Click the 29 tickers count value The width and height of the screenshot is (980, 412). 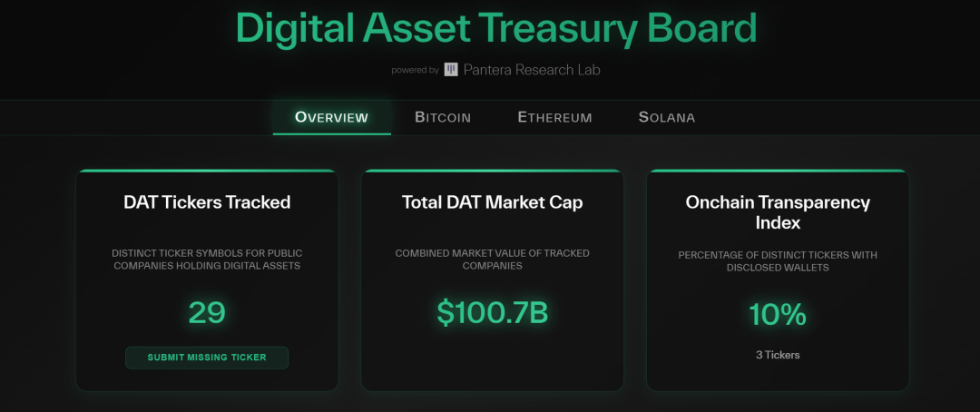click(207, 312)
